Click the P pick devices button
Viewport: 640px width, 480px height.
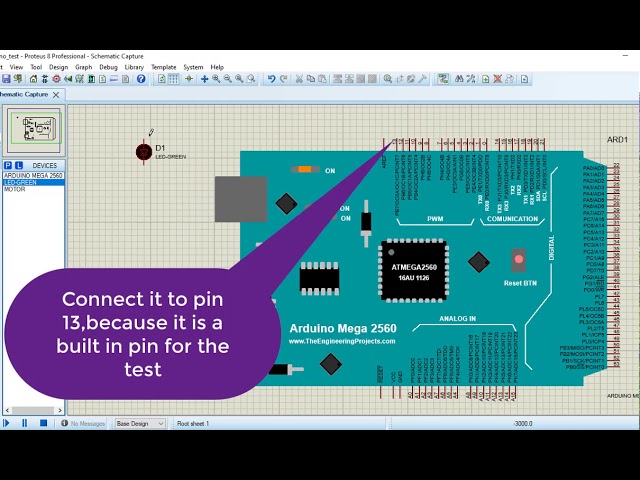click(8, 165)
